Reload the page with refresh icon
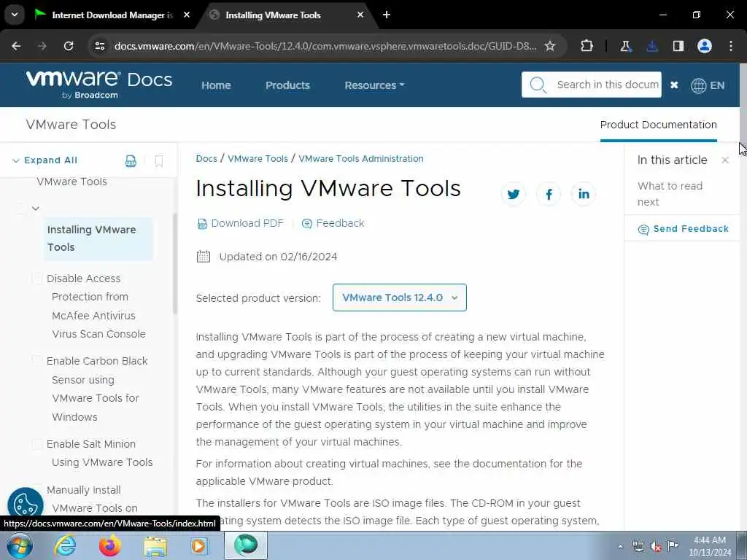 [69, 46]
